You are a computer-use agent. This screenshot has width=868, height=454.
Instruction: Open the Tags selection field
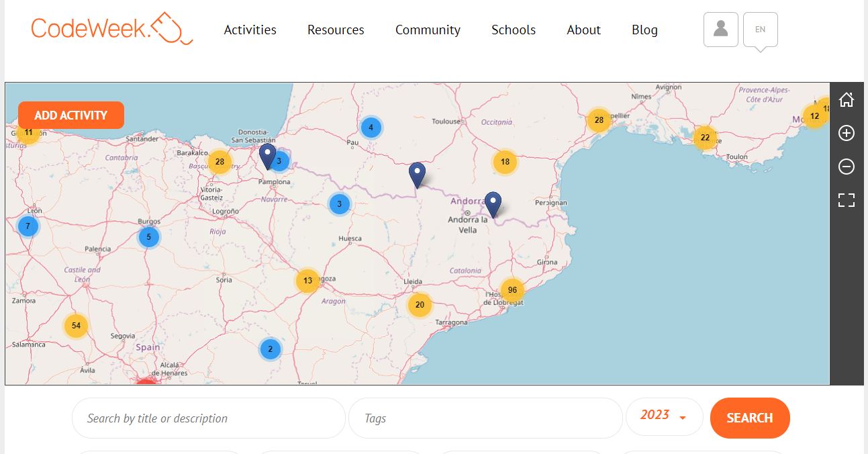[485, 418]
